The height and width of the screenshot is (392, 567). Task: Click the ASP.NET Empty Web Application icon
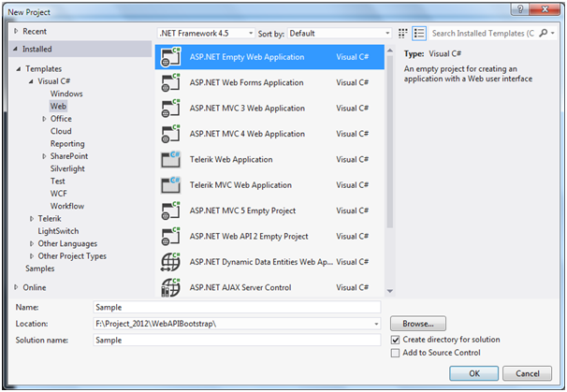click(170, 57)
